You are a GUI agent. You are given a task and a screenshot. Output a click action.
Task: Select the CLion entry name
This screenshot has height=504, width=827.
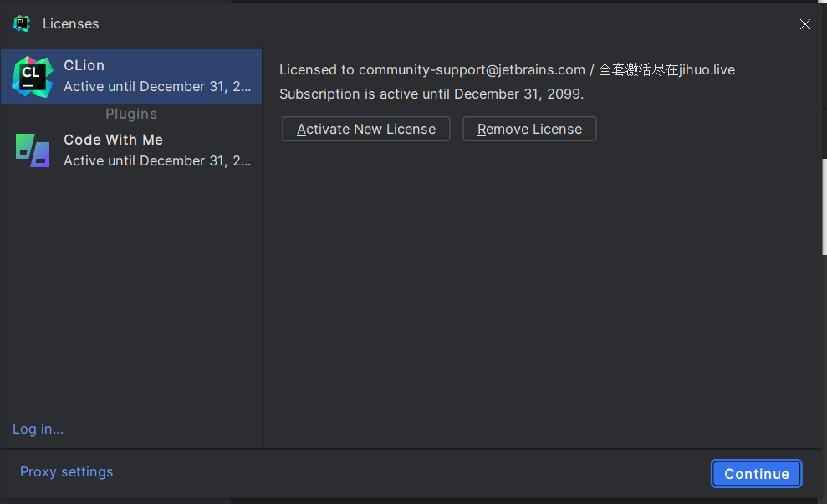[x=84, y=65]
